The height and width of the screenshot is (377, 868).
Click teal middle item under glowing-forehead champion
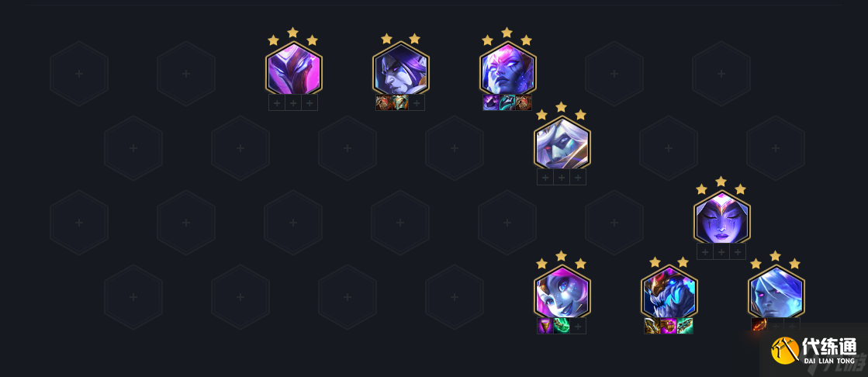coord(507,102)
